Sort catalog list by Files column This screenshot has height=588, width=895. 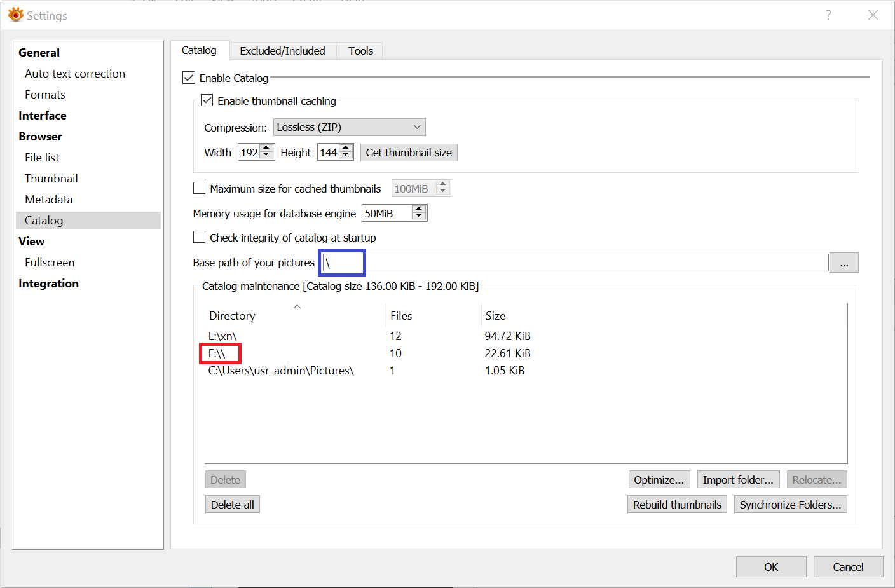[x=433, y=316]
